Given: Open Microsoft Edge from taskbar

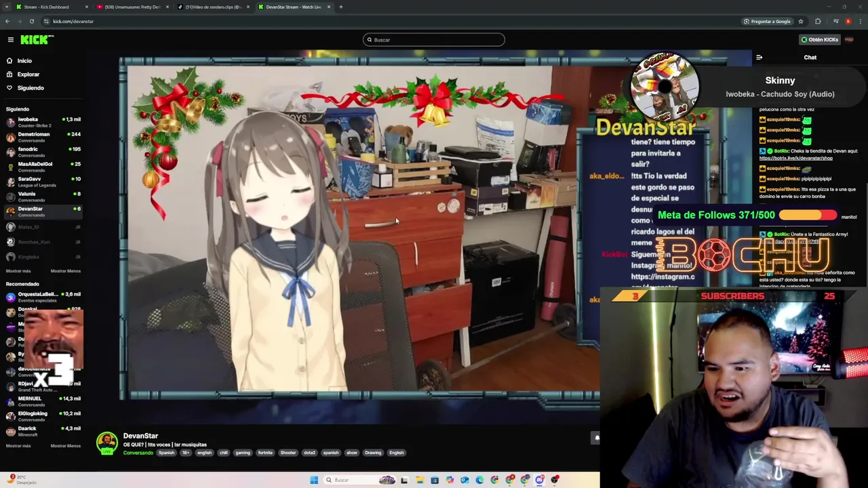Looking at the screenshot, I should [x=479, y=480].
